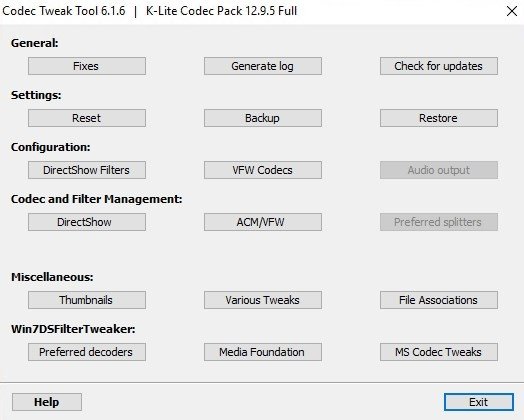Open Various Tweaks
This screenshot has width=524, height=420.
(263, 300)
